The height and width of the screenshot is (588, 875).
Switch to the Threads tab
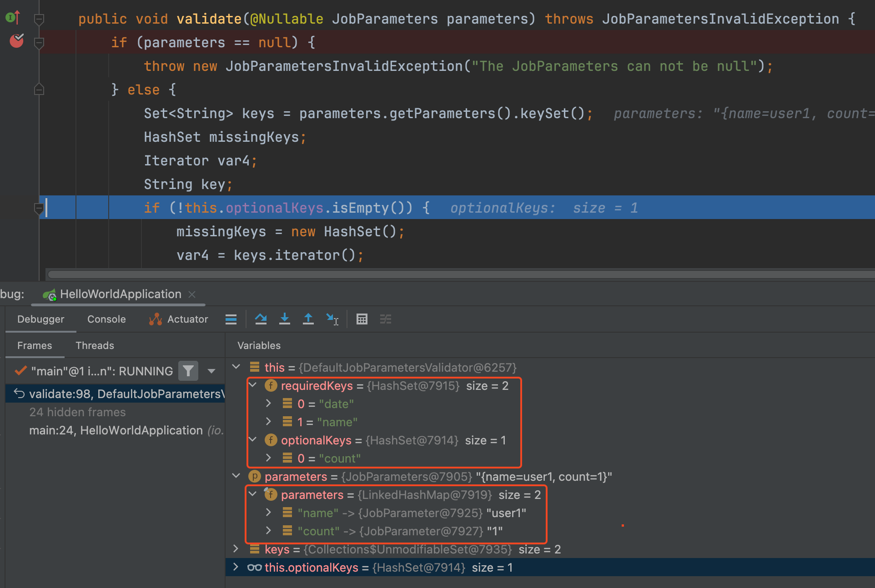click(x=95, y=345)
